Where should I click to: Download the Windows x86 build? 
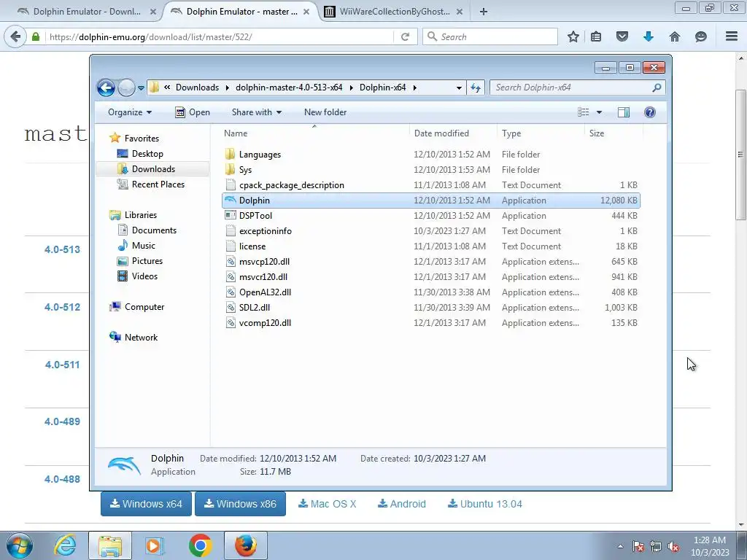tap(240, 504)
